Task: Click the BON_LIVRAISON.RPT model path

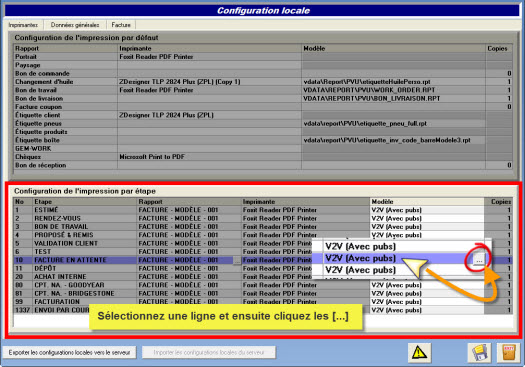Action: point(393,98)
